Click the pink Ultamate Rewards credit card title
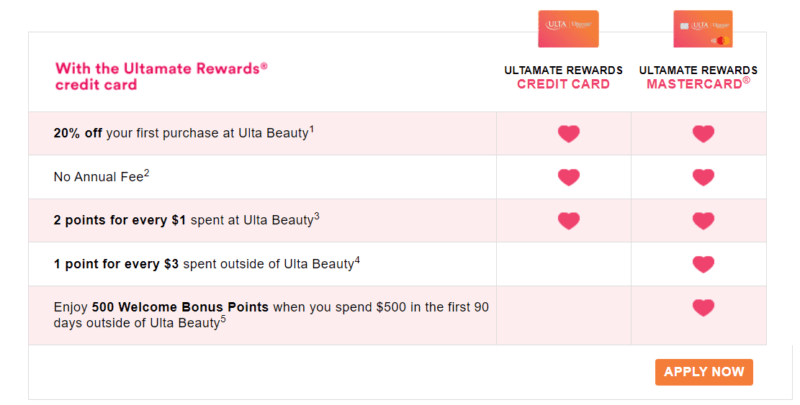Image resolution: width=800 pixels, height=405 pixels. 161,76
